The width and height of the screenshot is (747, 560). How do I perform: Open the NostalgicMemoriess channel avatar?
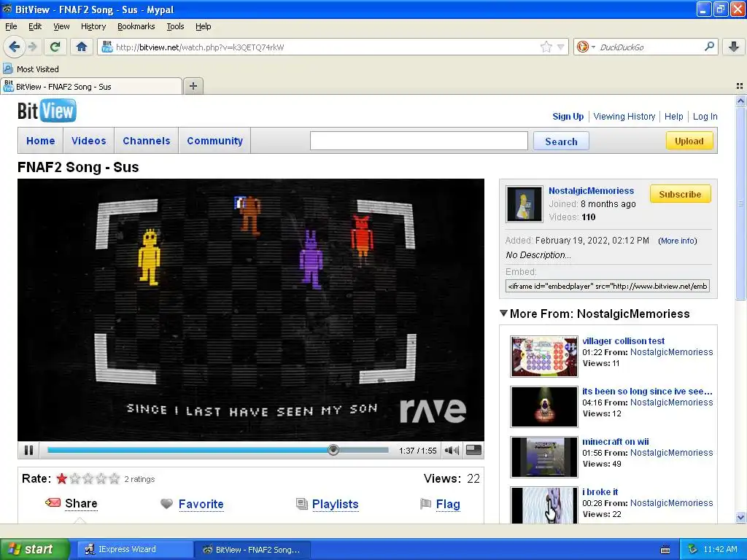tap(524, 204)
